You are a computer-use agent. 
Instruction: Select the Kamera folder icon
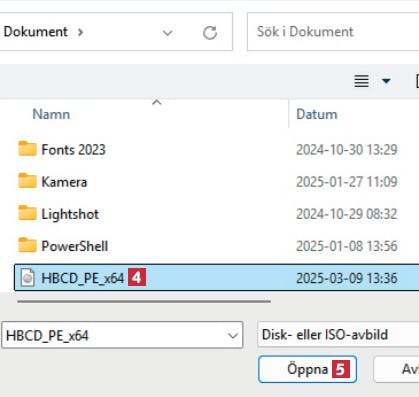[x=27, y=181]
